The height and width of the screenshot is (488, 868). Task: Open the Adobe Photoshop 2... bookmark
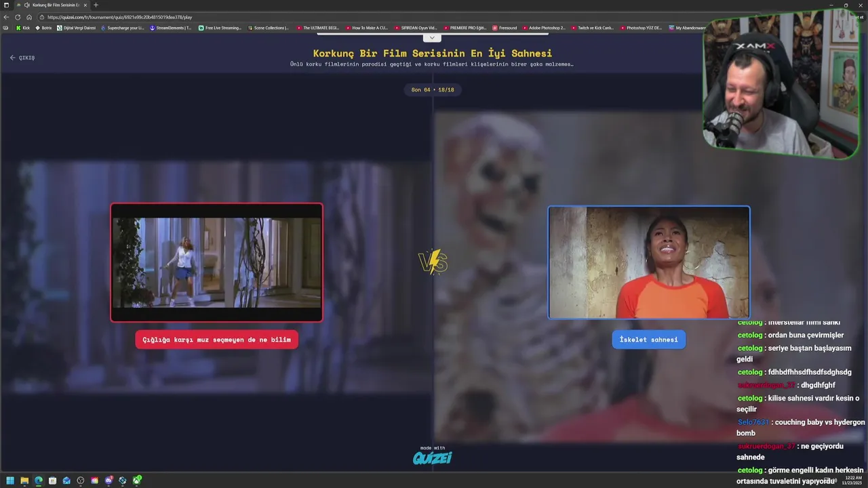point(543,28)
